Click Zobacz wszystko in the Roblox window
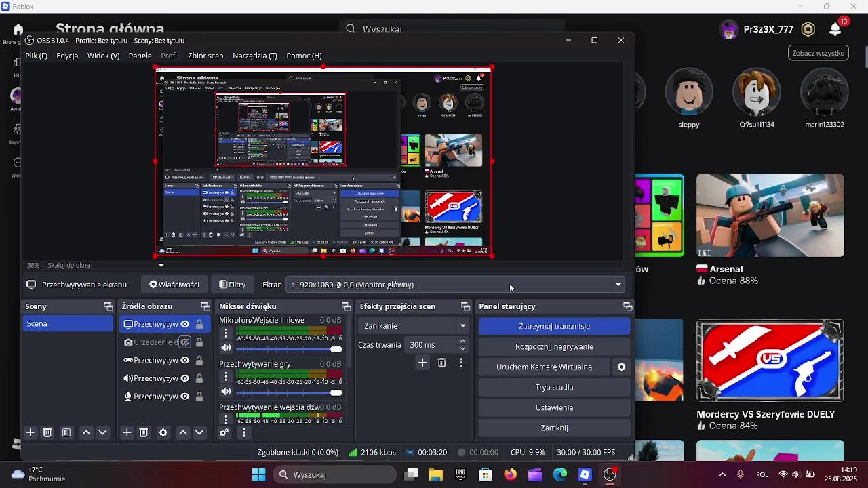The image size is (868, 488). click(x=818, y=53)
